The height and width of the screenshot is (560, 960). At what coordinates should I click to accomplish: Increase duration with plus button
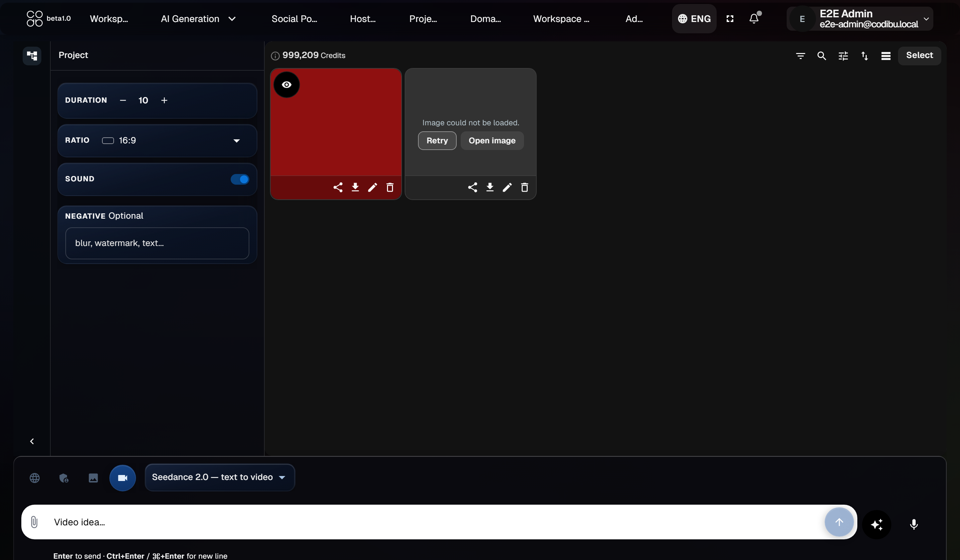[164, 100]
